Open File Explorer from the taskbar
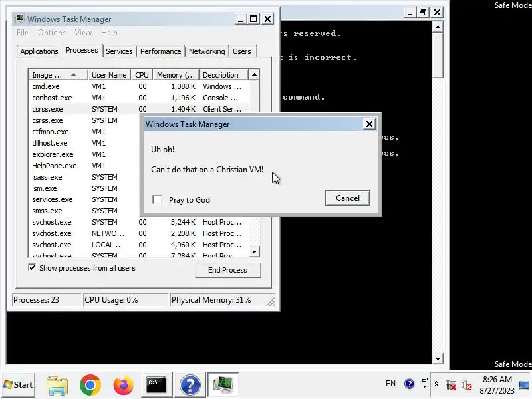 coord(57,386)
